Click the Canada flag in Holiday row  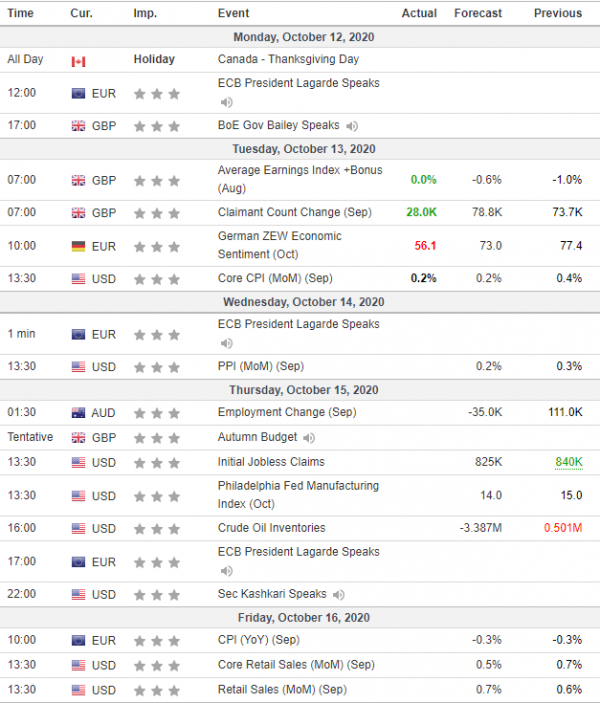pyautogui.click(x=78, y=61)
